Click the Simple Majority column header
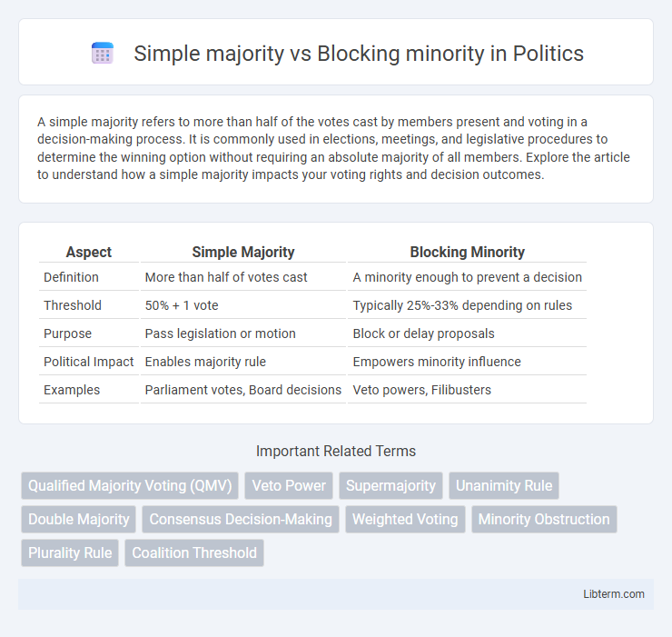This screenshot has width=672, height=637. pos(243,253)
